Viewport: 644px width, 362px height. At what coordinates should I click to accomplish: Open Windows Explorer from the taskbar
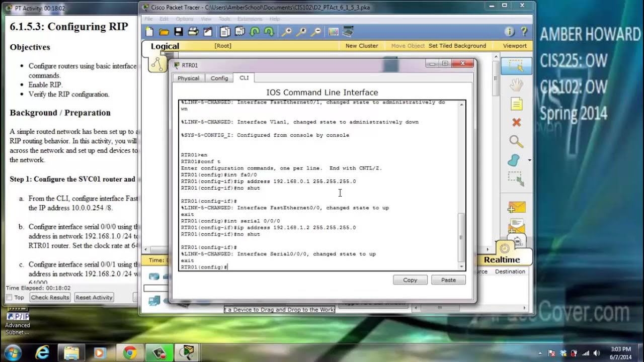click(71, 352)
